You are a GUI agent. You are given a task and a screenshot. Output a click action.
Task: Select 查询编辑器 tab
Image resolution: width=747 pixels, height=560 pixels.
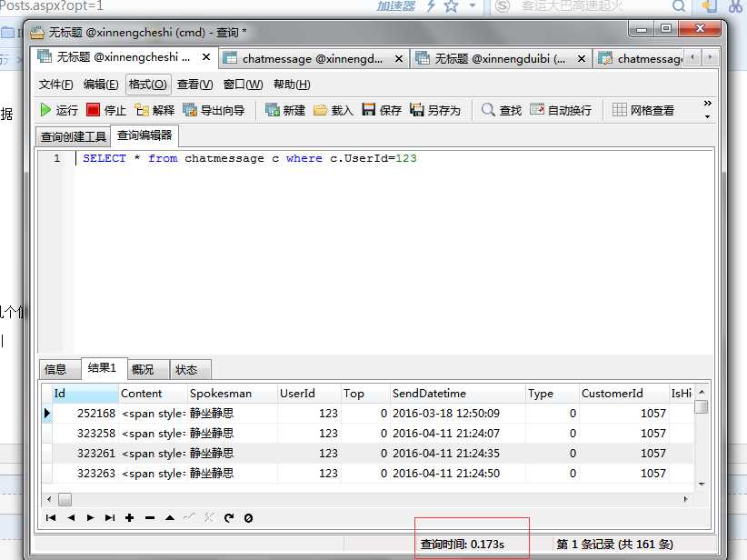144,135
